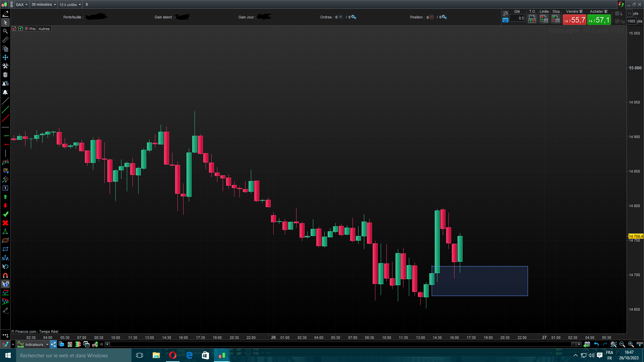The width and height of the screenshot is (644, 362).
Task: Toggle the blue keyboard shortcut button
Action: click(x=505, y=20)
